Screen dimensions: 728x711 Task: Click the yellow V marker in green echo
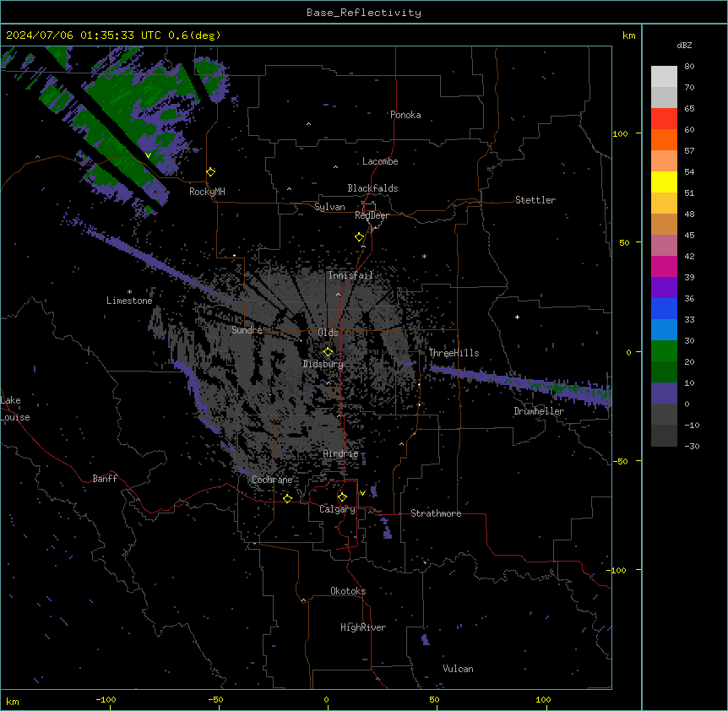click(x=148, y=155)
